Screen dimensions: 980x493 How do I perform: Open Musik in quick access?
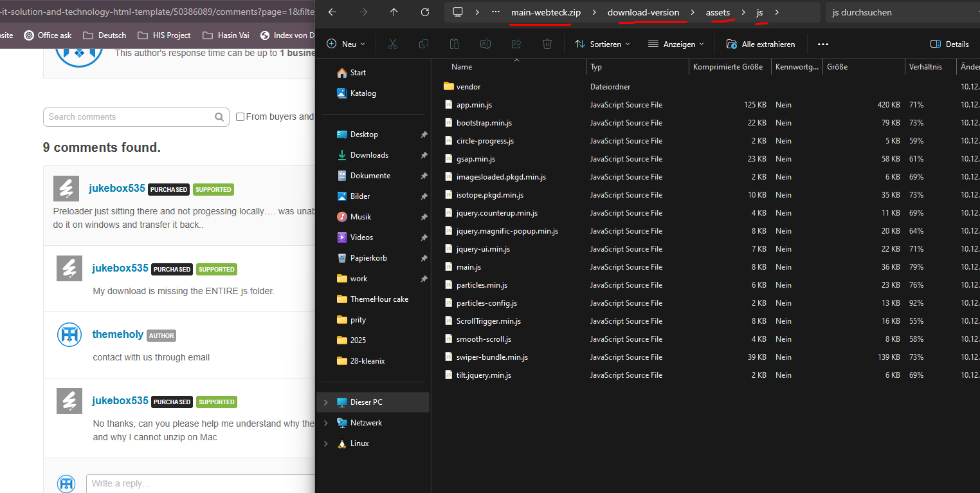pyautogui.click(x=354, y=217)
